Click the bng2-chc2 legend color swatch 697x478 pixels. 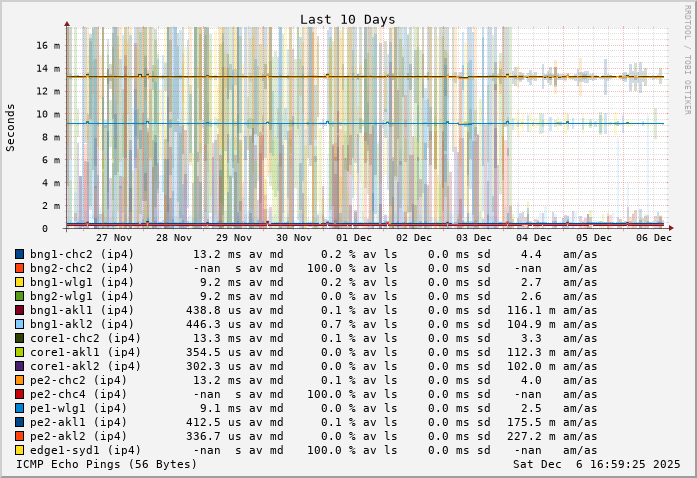point(19,268)
